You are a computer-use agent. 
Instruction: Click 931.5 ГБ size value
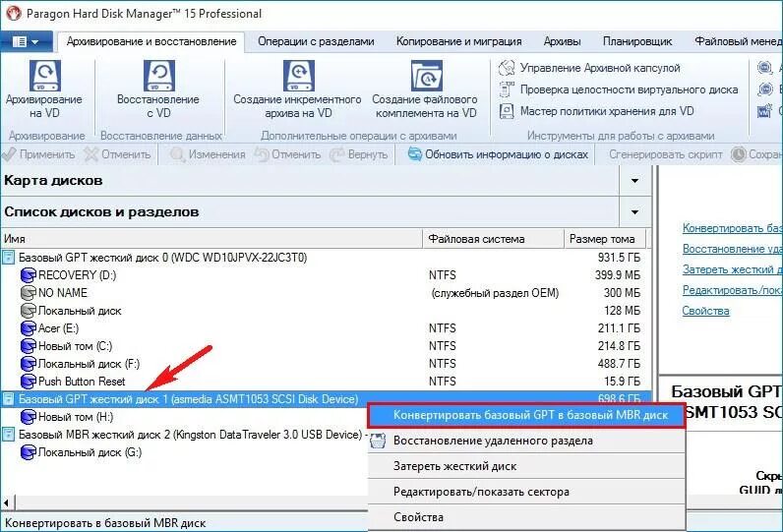(619, 258)
